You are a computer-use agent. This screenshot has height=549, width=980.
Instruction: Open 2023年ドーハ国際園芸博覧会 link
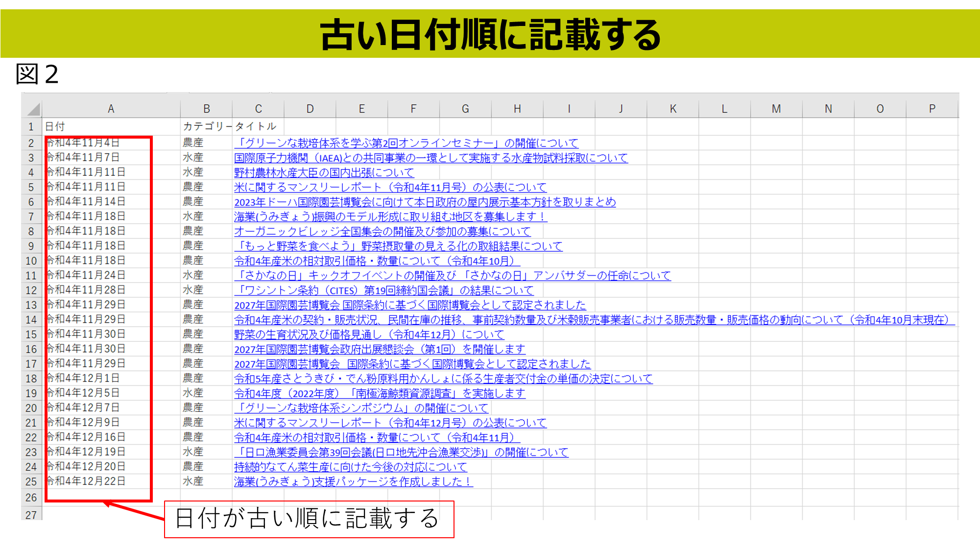tap(425, 202)
